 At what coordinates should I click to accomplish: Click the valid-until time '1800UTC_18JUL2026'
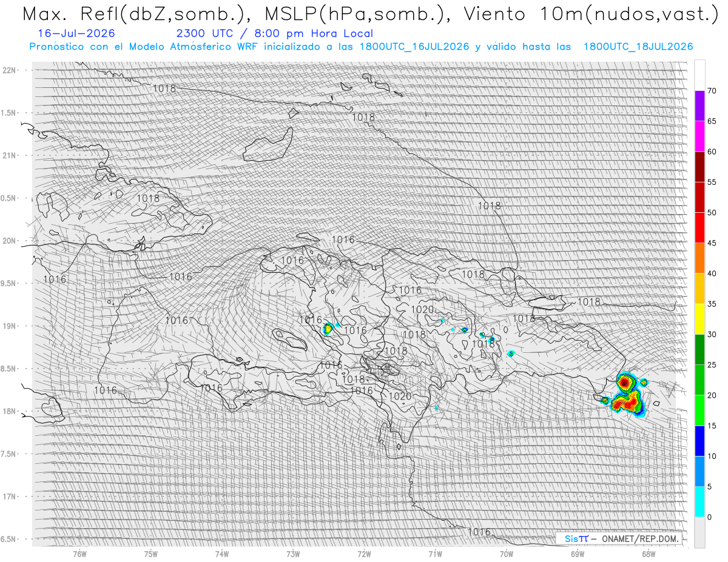[638, 47]
